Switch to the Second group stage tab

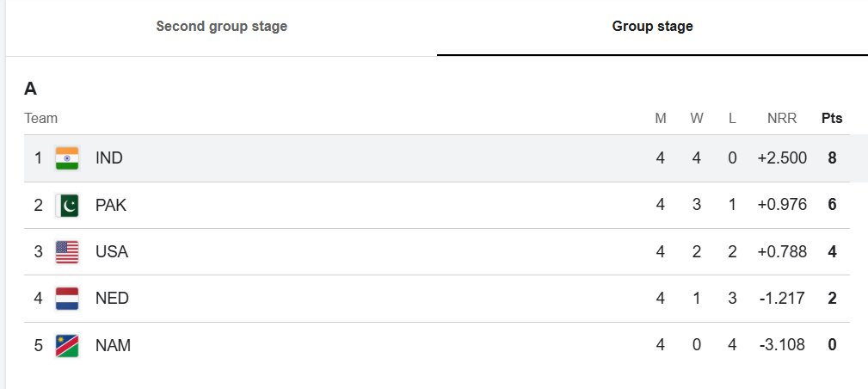click(221, 27)
